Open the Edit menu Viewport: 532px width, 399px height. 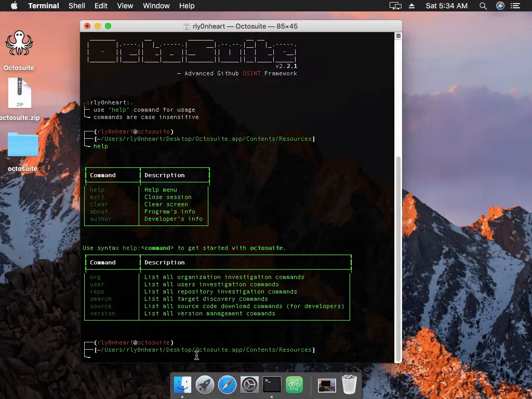coord(101,6)
